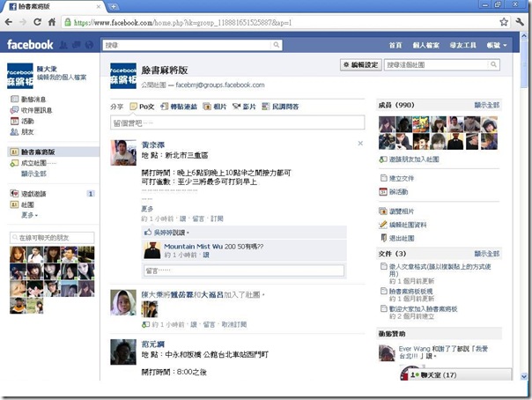Click 黃奈添 post profile thumbnail
532x400 pixels.
pyautogui.click(x=123, y=152)
